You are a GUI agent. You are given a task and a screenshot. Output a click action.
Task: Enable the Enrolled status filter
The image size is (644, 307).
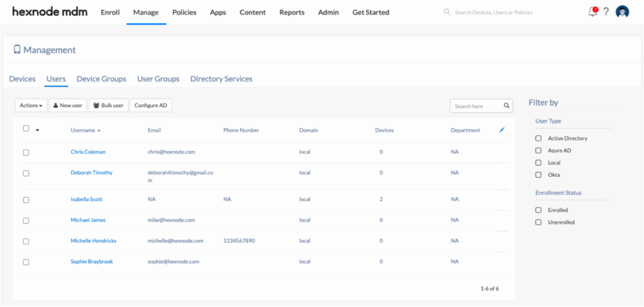pos(538,210)
